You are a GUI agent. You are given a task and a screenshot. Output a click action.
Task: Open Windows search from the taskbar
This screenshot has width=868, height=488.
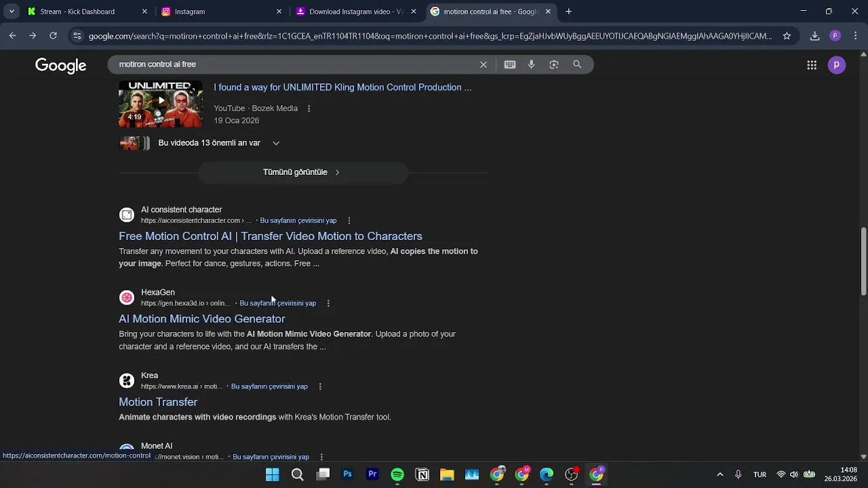point(297,474)
